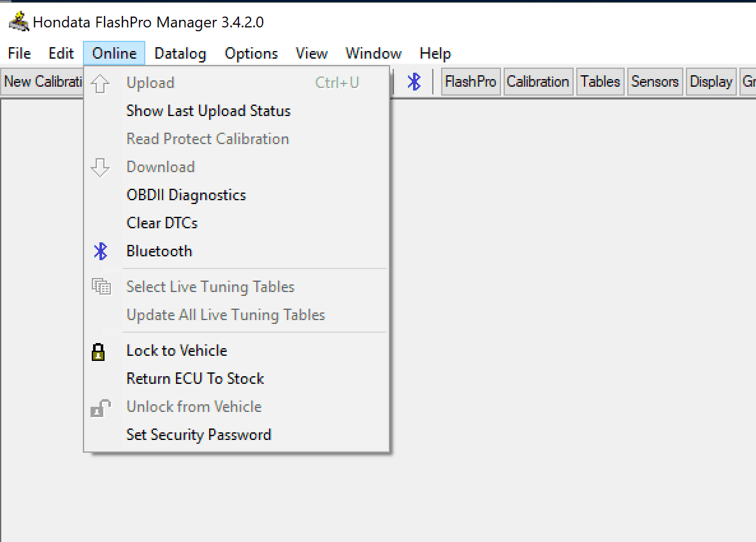Select Clear DTCs menu entry

pyautogui.click(x=162, y=223)
